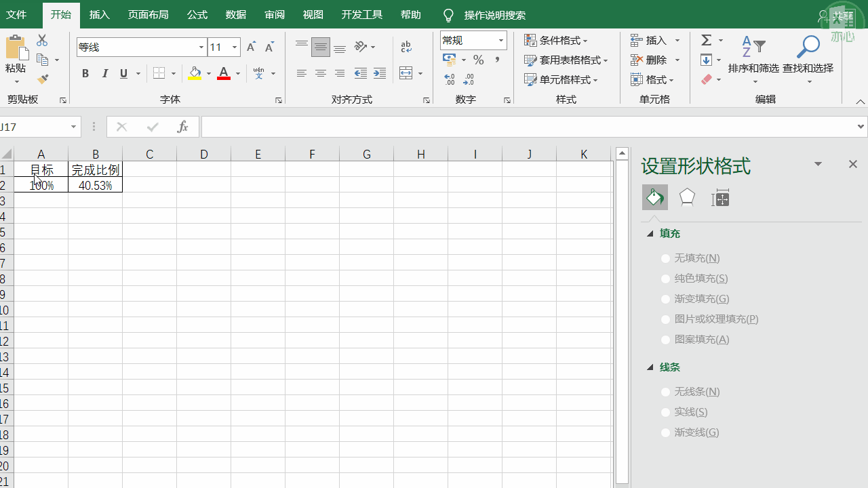Select 图案填充 radio option
868x488 pixels.
(666, 340)
